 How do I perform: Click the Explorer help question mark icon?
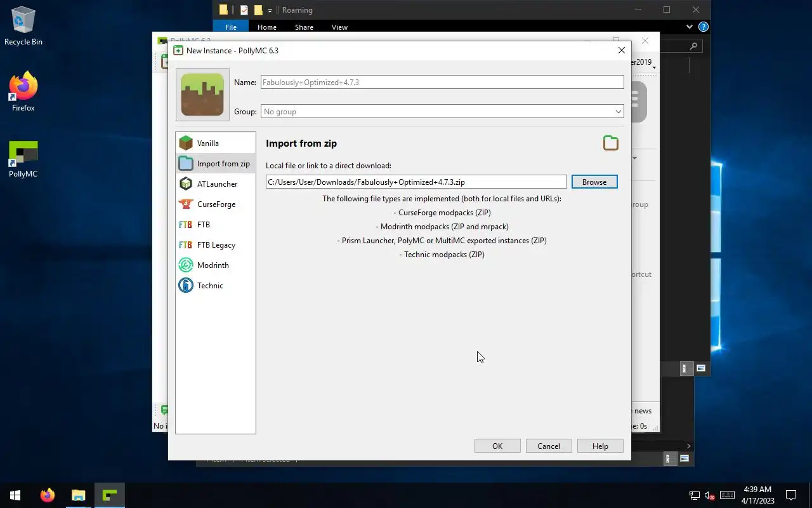(703, 27)
